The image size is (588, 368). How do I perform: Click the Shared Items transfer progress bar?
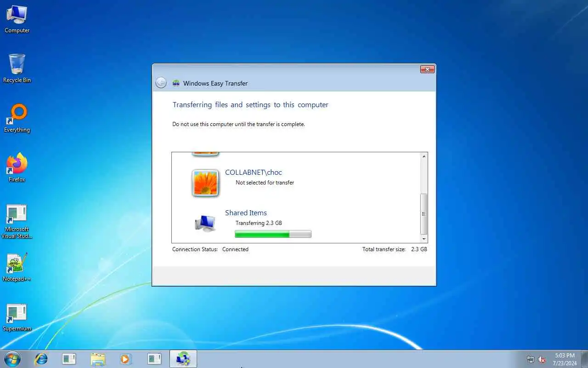tap(273, 234)
